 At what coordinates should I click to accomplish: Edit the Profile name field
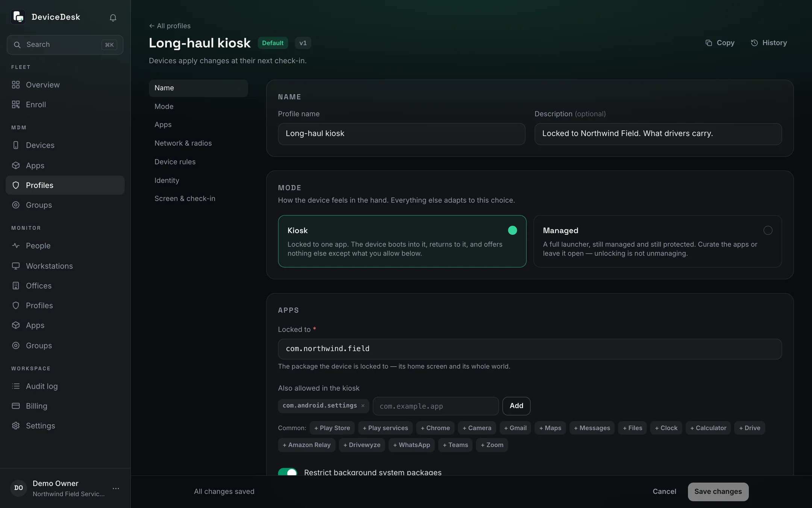401,134
